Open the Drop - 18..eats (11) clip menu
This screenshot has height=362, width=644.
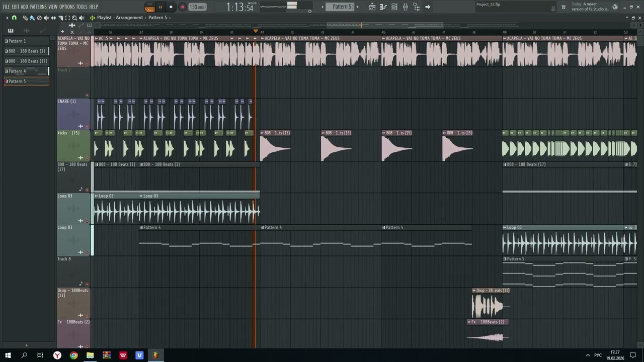[x=474, y=291]
